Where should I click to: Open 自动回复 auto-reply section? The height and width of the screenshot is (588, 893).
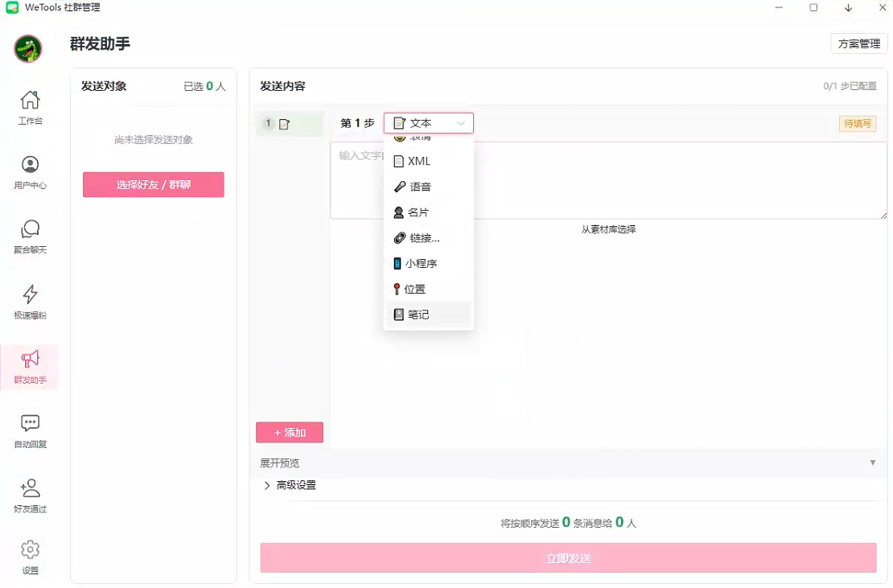coord(30,431)
